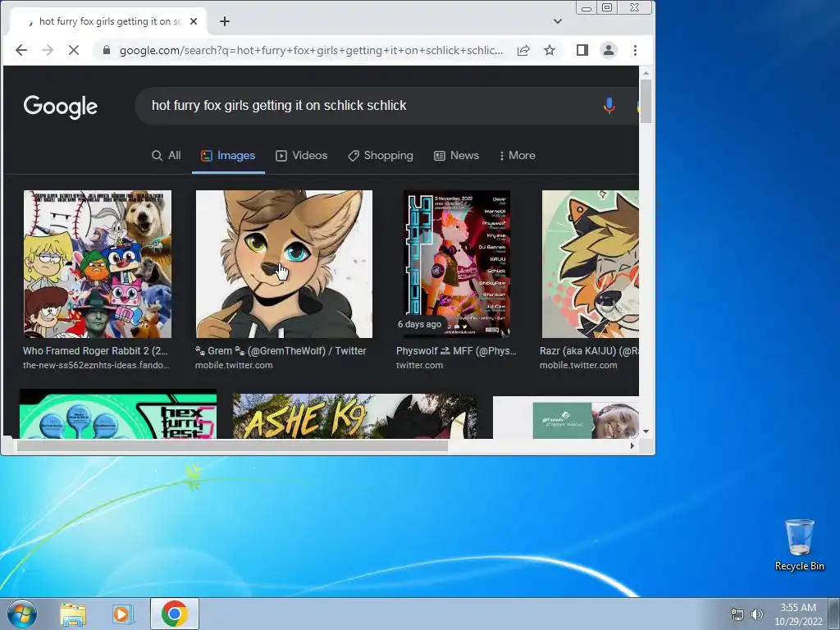This screenshot has width=840, height=630.
Task: Click the vertical scrollbar thumb
Action: 646,101
